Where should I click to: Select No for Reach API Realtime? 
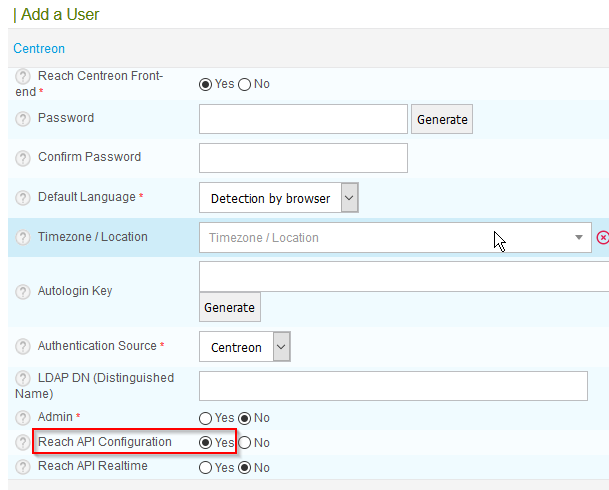tap(244, 467)
